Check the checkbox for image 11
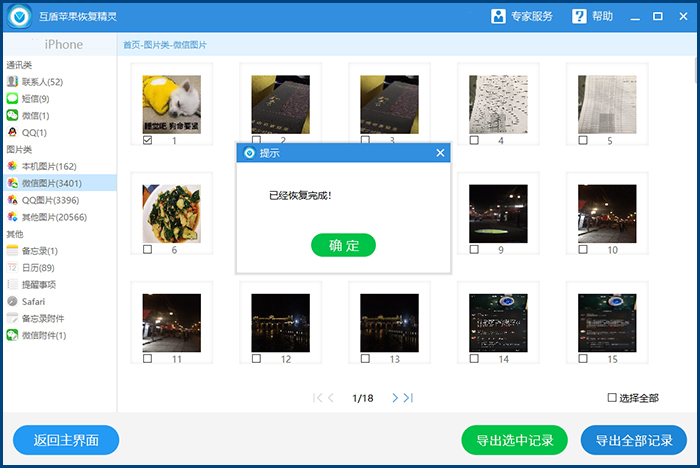The height and width of the screenshot is (468, 700). tap(147, 358)
